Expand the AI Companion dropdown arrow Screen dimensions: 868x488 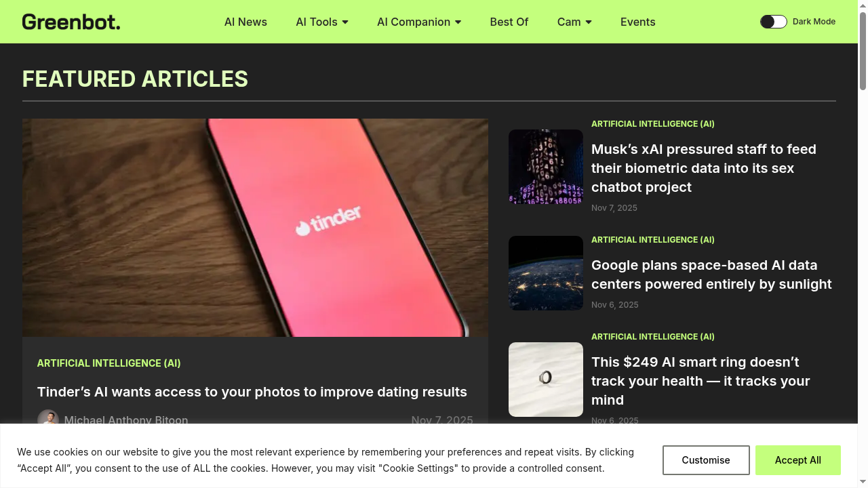click(458, 22)
